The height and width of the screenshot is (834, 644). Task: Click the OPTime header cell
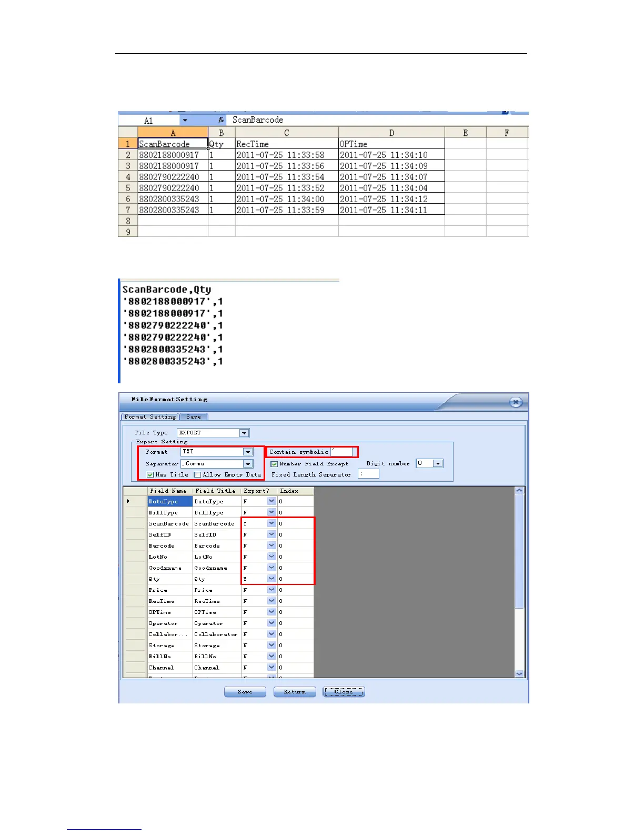pos(391,144)
